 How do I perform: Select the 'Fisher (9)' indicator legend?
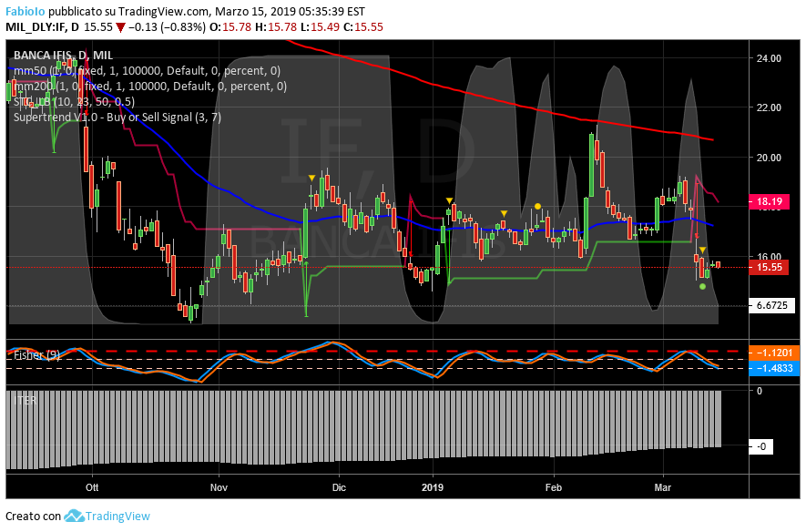point(36,354)
